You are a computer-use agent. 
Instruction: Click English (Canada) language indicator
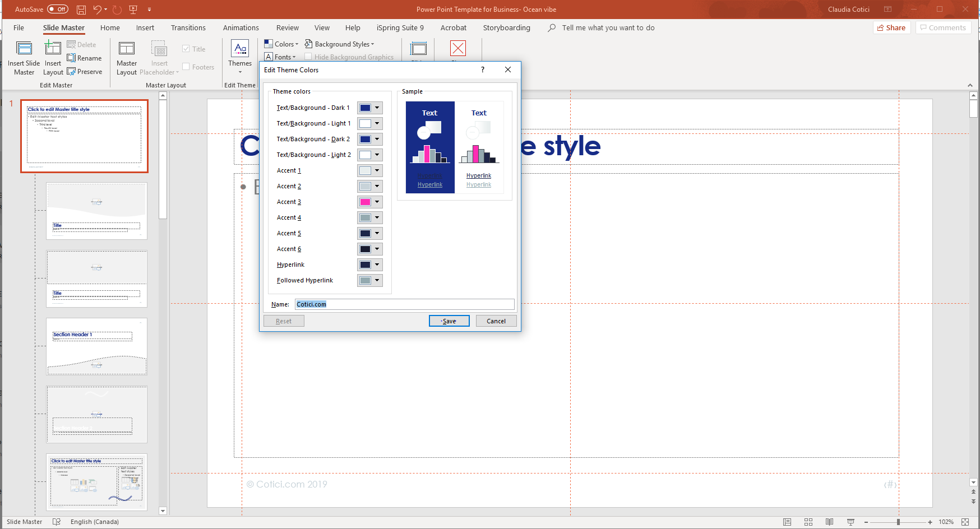(x=95, y=522)
